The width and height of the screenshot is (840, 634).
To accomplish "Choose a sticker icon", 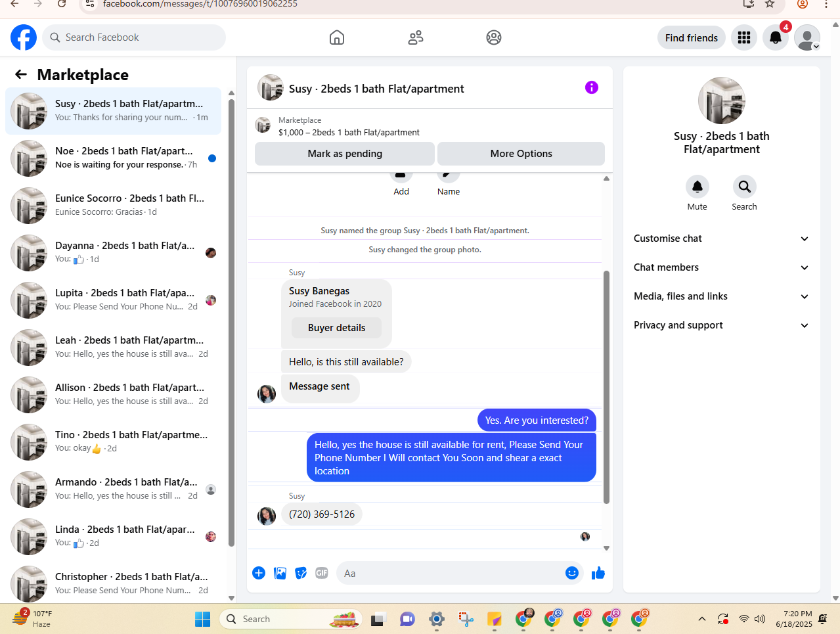I will (301, 573).
